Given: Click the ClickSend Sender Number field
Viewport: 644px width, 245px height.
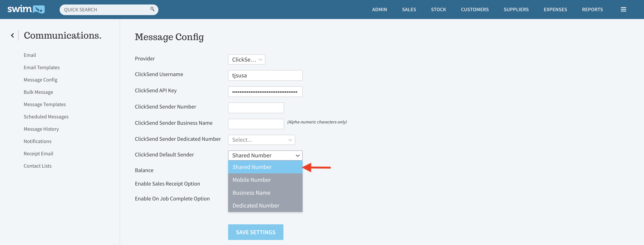Looking at the screenshot, I should (x=256, y=108).
